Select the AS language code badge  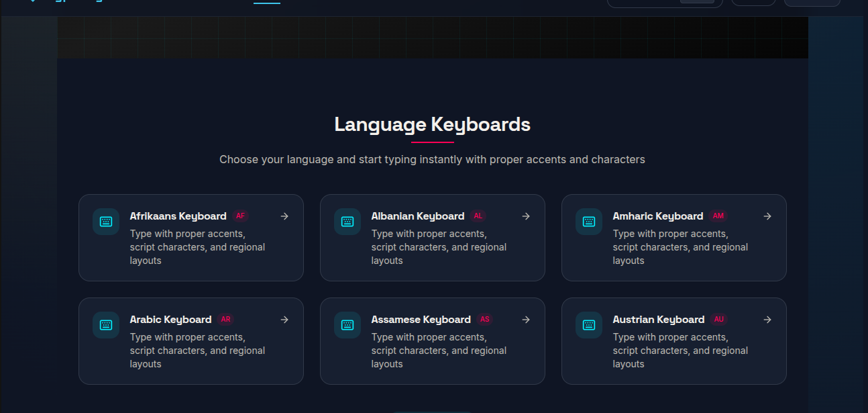485,320
